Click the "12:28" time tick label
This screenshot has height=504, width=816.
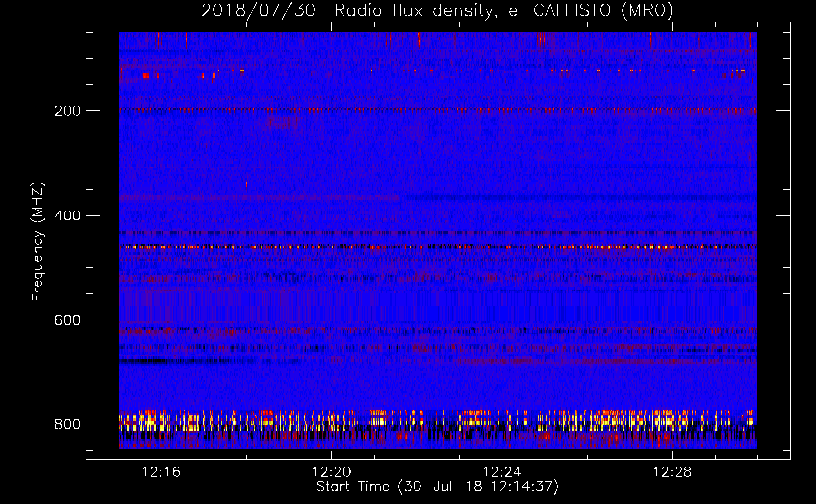tap(672, 472)
